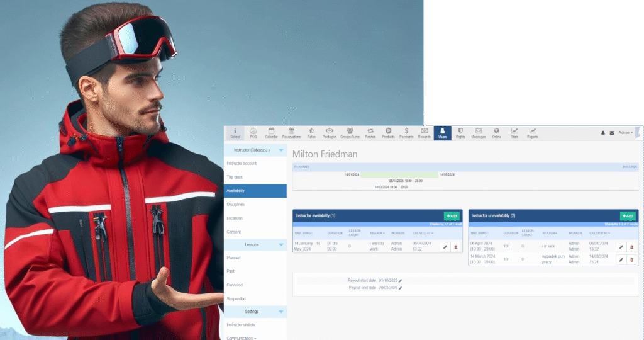Expand the Communication submenu
The image size is (644, 340).
[242, 338]
